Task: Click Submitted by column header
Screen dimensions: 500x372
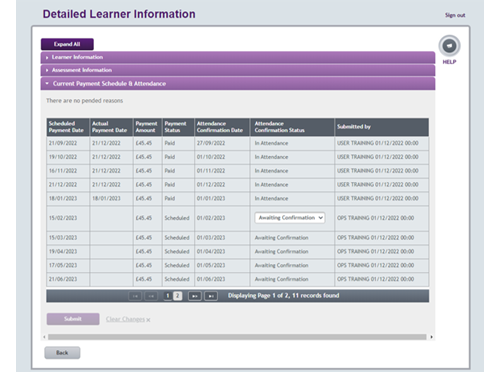Action: tap(382, 127)
